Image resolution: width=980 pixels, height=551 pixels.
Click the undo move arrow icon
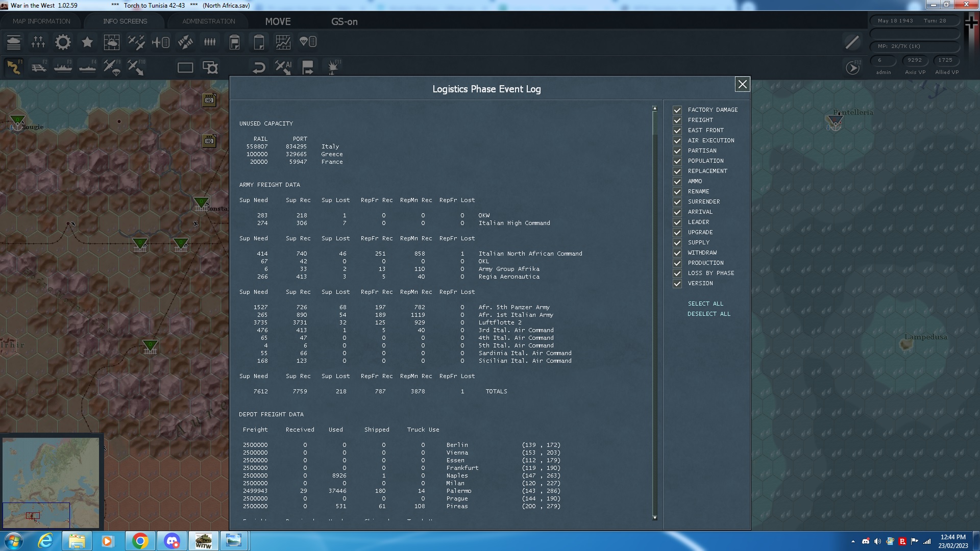pos(259,67)
